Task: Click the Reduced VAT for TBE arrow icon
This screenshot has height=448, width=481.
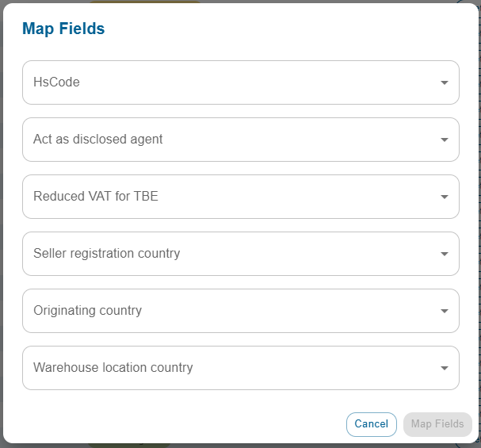Action: 444,197
